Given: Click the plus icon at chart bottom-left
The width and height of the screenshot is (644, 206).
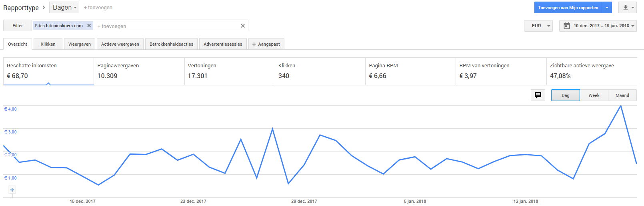Looking at the screenshot, I should [12, 190].
